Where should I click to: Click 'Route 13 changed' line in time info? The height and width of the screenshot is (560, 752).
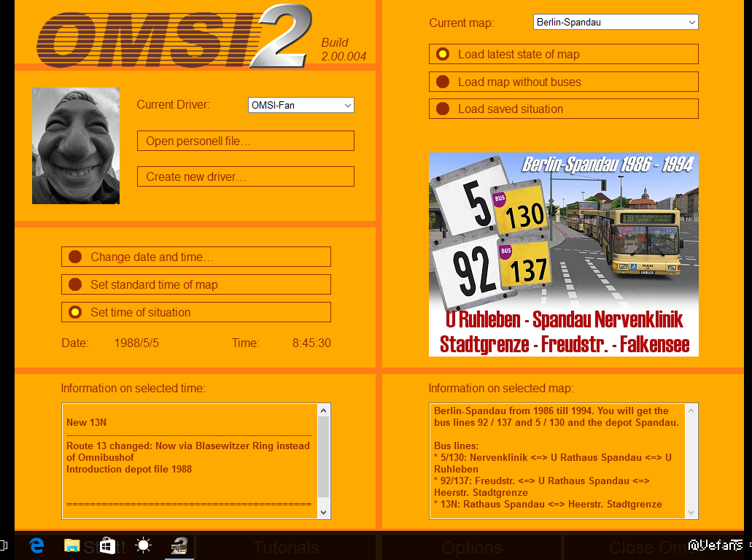pyautogui.click(x=188, y=446)
